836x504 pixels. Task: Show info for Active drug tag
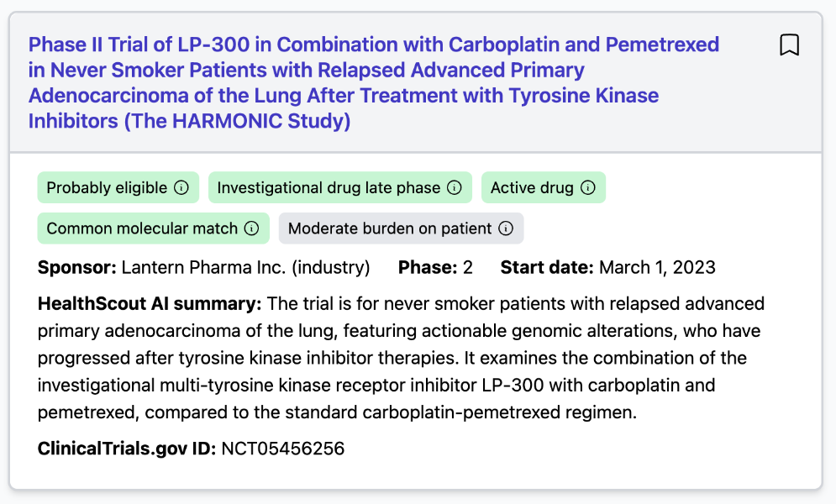(x=588, y=188)
